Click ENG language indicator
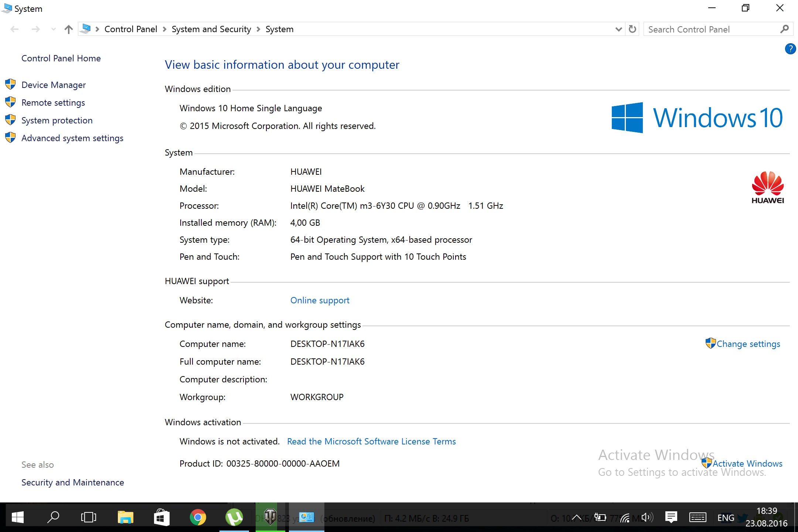Image resolution: width=798 pixels, height=532 pixels. [x=726, y=518]
